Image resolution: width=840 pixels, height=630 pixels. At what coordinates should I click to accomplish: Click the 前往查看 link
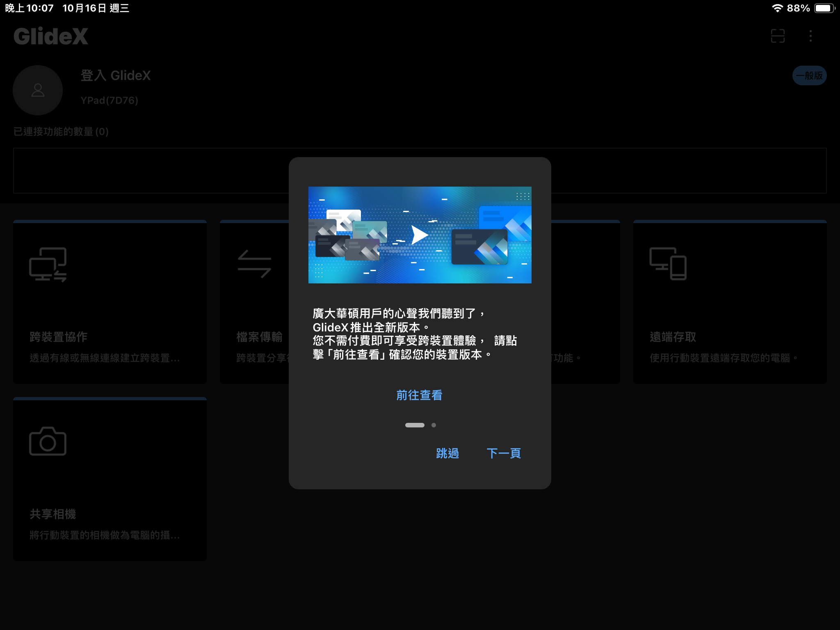click(419, 395)
